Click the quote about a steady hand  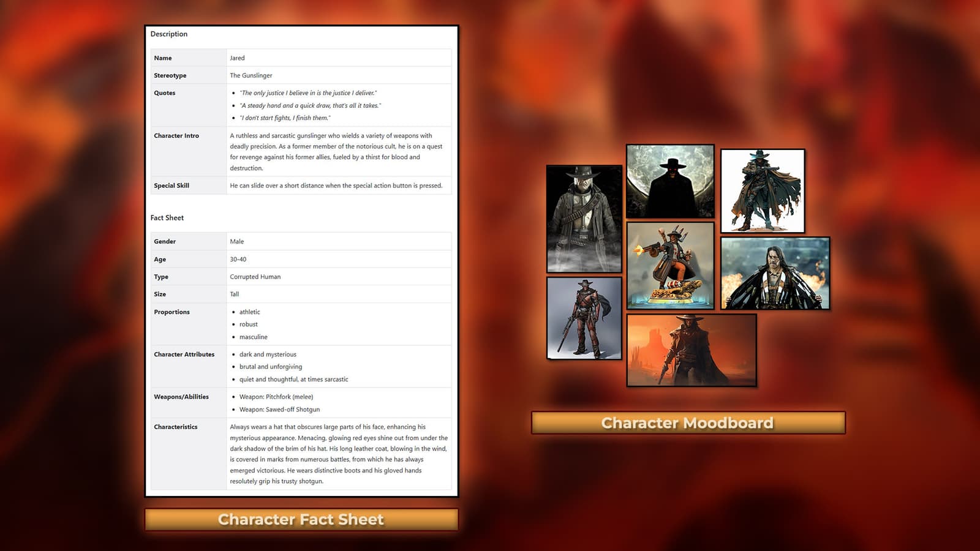310,105
